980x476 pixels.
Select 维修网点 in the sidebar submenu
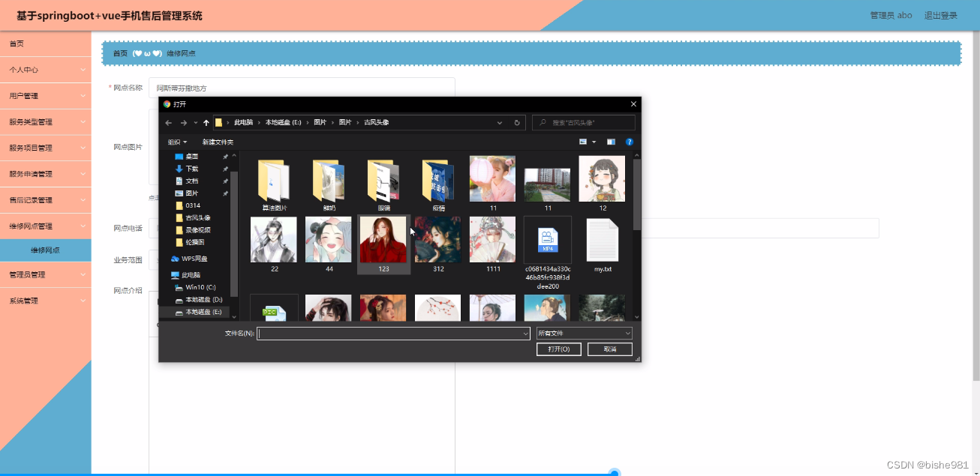pyautogui.click(x=45, y=250)
